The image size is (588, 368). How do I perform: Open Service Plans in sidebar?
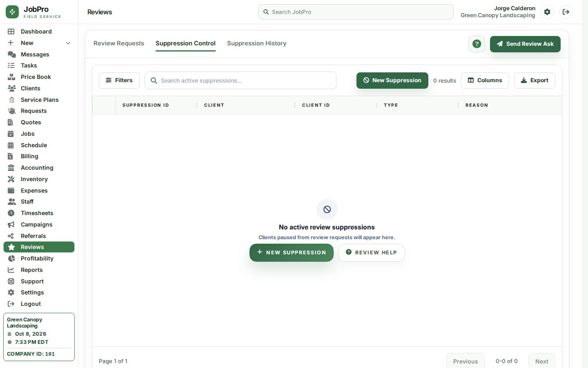39,100
